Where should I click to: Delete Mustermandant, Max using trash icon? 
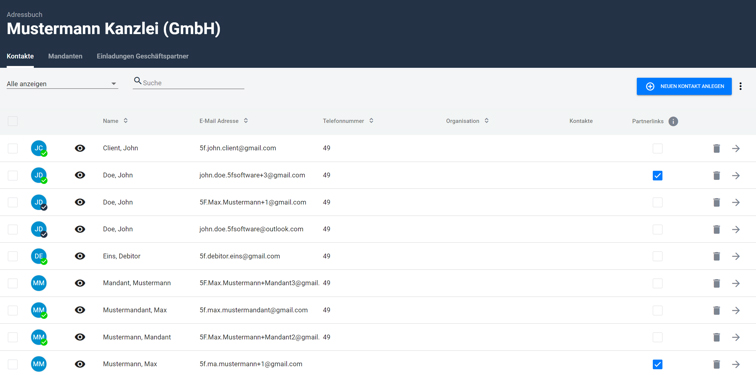(716, 310)
